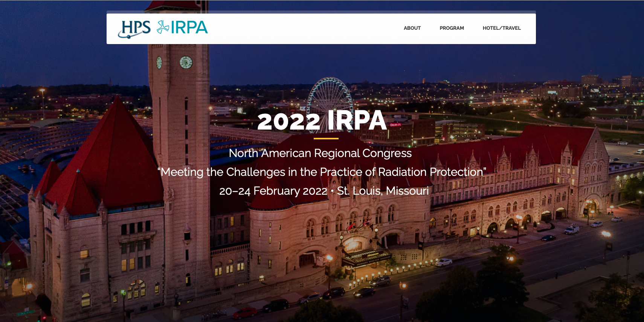Open the HOTEL/TRAVEL menu item
644x322 pixels.
[x=502, y=28]
